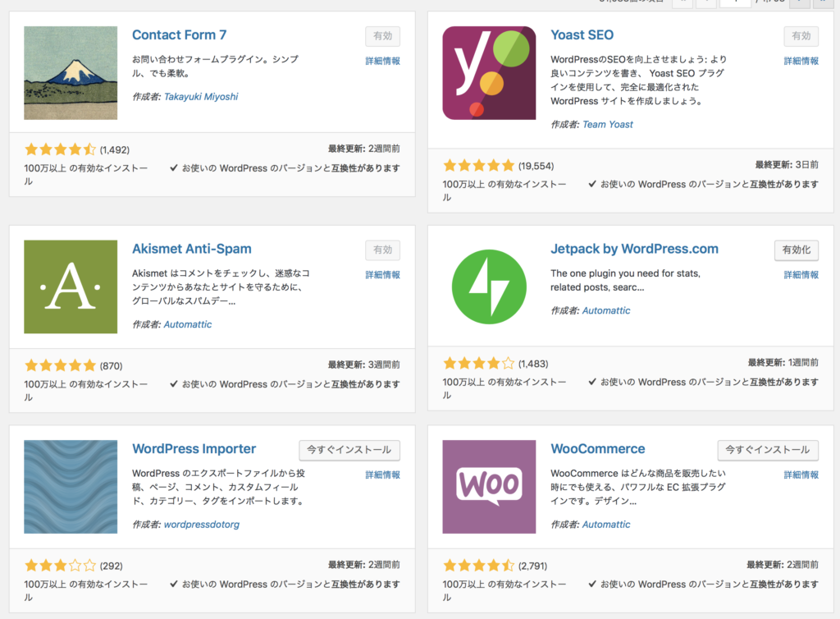Click Contact Form 7 star rating
Viewport: 840px width, 619px height.
click(x=61, y=149)
